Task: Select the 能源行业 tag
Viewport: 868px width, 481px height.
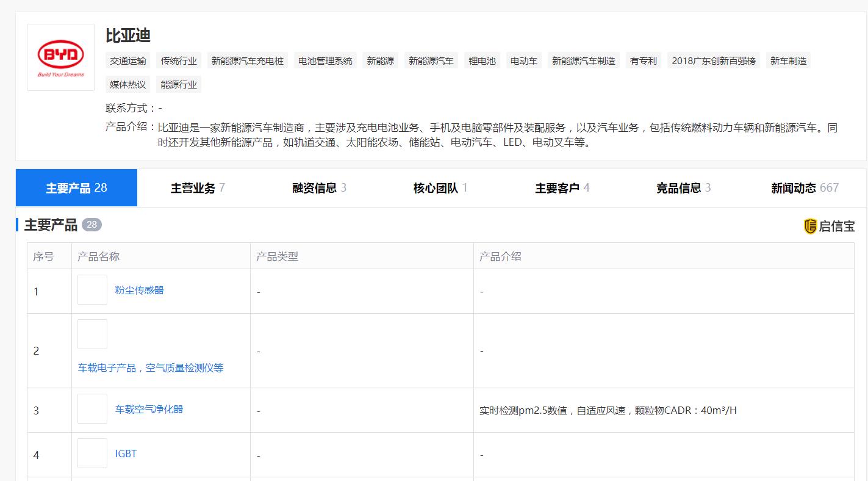Action: (x=179, y=84)
